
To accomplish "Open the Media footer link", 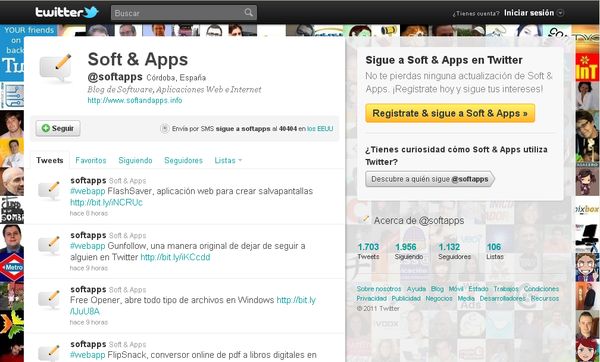I will coord(466,298).
